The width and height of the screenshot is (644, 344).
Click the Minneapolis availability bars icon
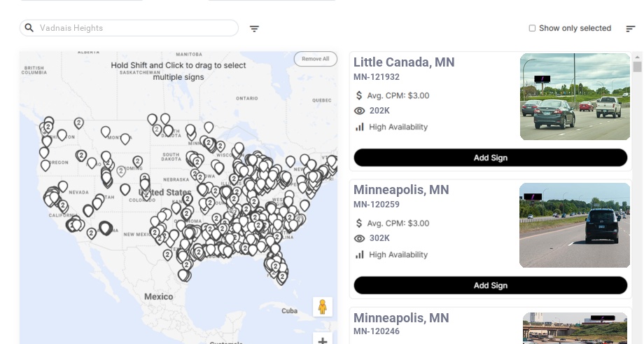pos(360,254)
